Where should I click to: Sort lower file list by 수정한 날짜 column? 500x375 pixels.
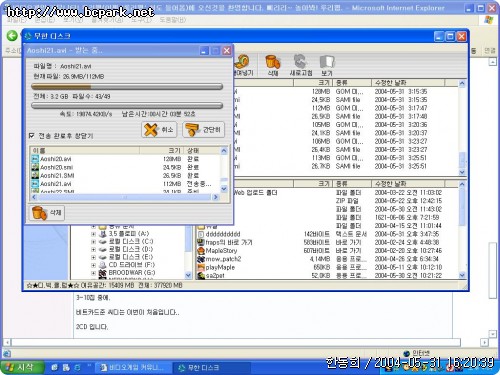pyautogui.click(x=408, y=184)
